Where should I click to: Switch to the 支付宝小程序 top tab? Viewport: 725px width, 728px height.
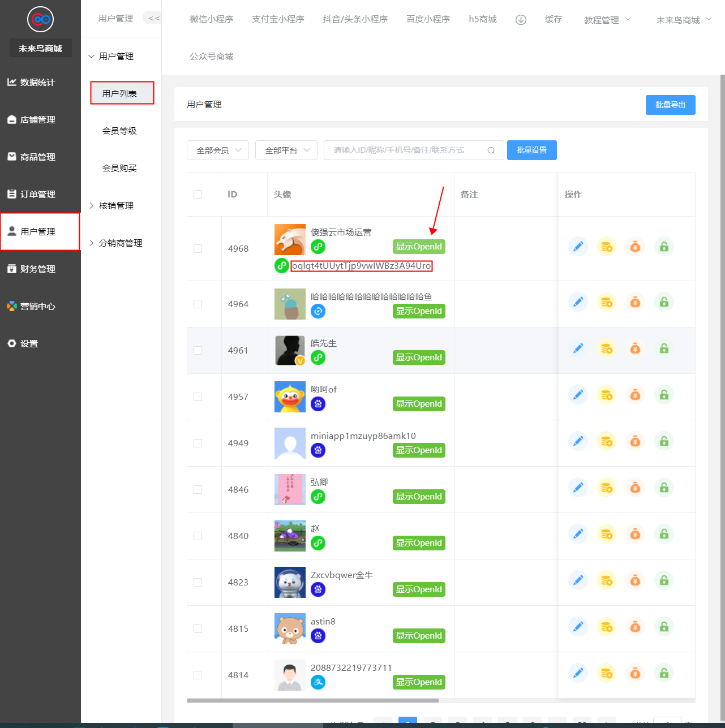278,19
